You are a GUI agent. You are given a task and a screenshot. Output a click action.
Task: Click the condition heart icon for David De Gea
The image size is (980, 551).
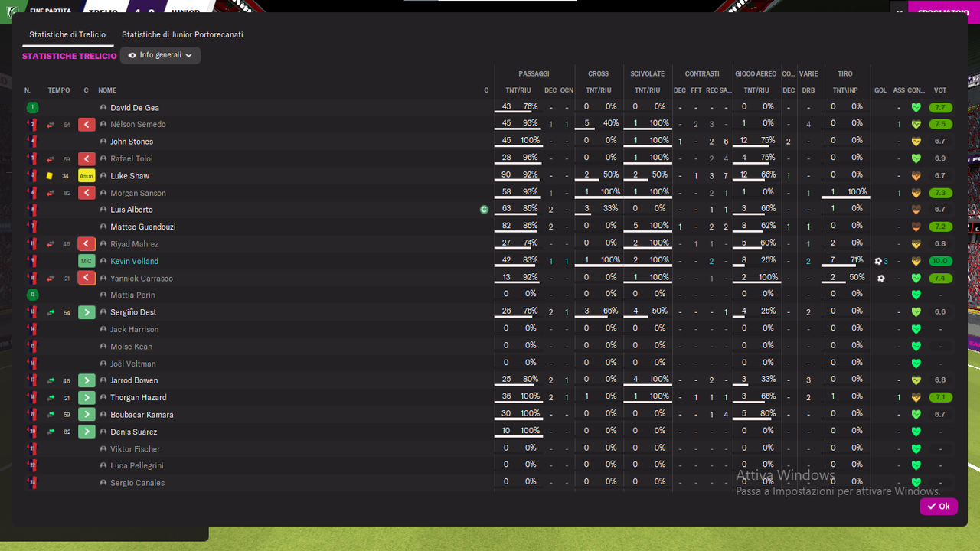click(916, 108)
